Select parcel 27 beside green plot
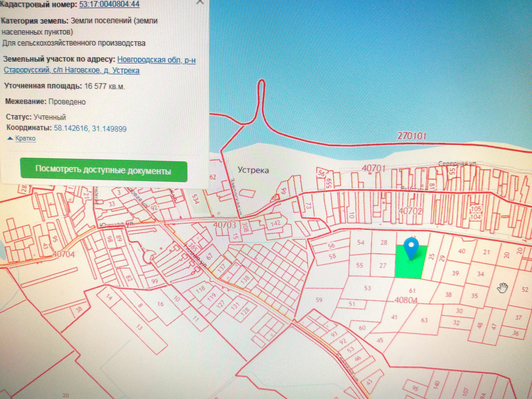The width and height of the screenshot is (532, 399). (383, 265)
